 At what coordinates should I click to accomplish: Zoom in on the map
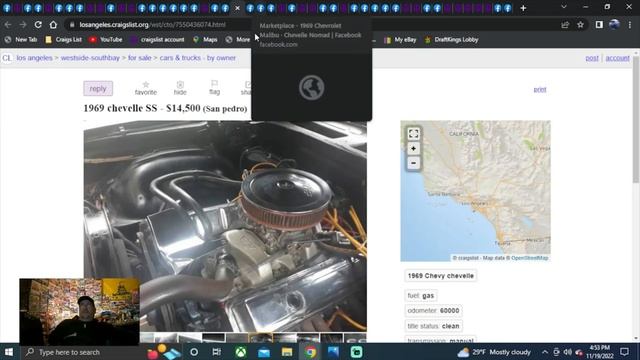pyautogui.click(x=413, y=149)
